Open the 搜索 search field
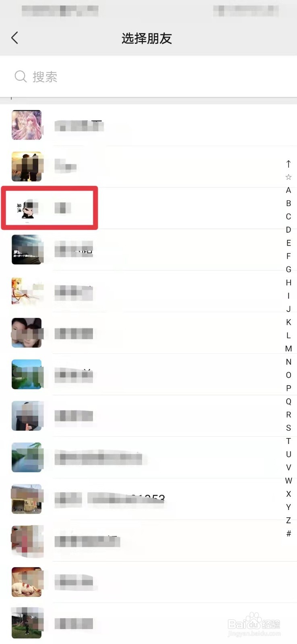The width and height of the screenshot is (297, 644). [148, 76]
